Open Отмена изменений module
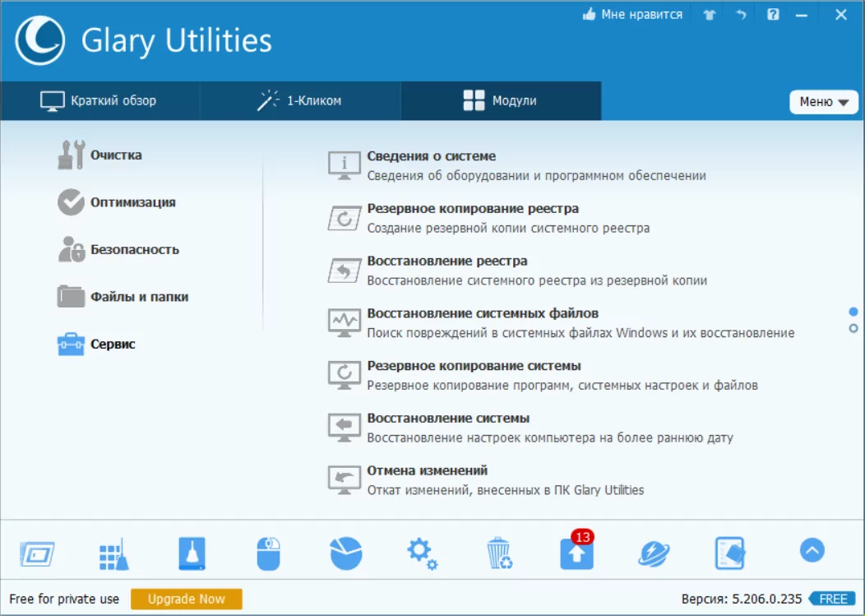 (x=486, y=480)
